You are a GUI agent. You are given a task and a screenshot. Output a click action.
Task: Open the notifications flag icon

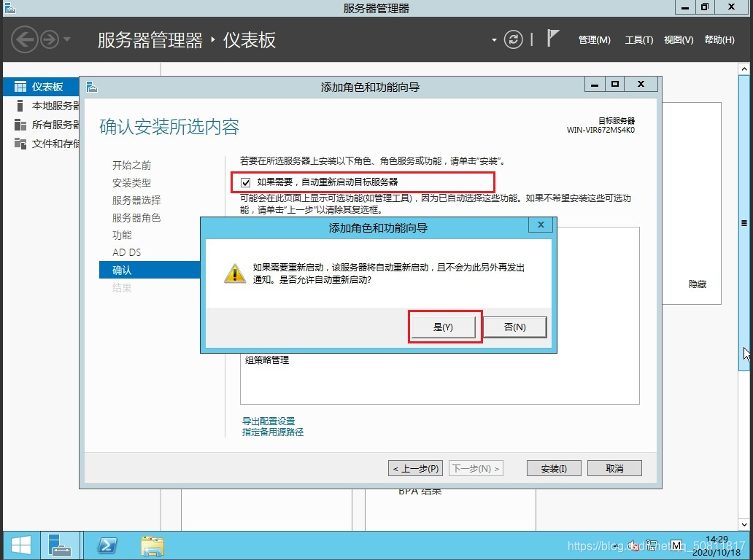553,38
